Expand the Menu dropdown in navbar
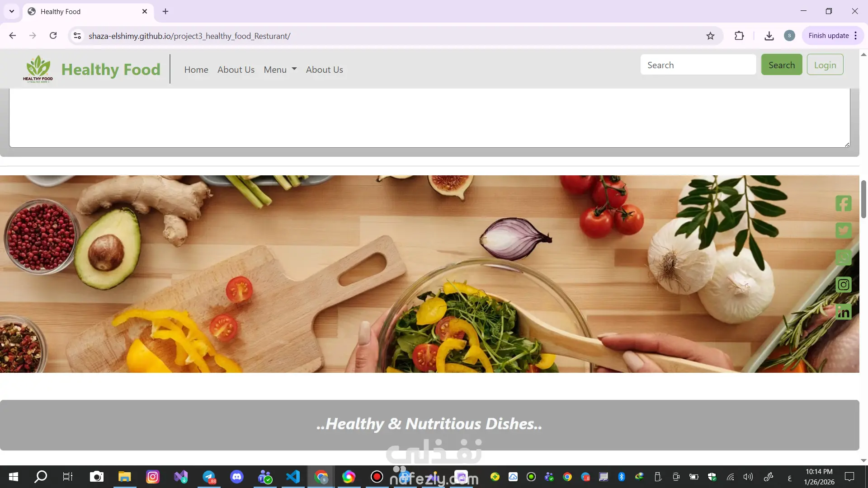Viewport: 868px width, 488px height. click(x=280, y=70)
